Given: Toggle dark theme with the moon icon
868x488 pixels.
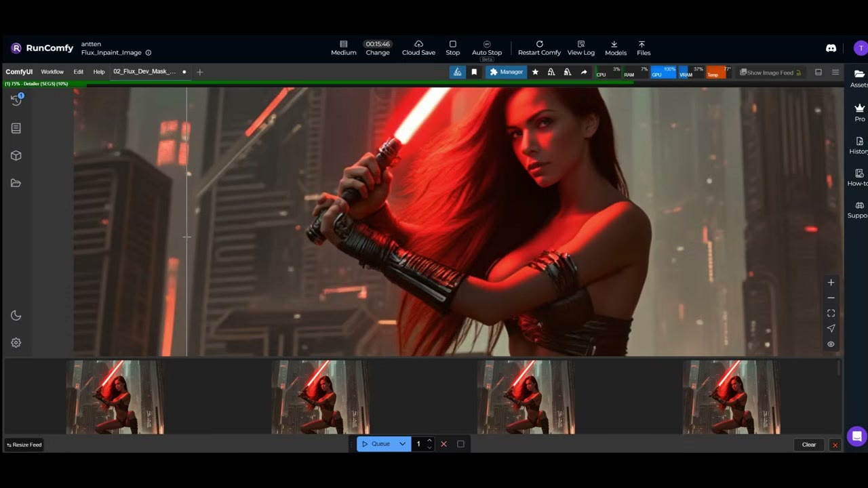Looking at the screenshot, I should (x=16, y=316).
